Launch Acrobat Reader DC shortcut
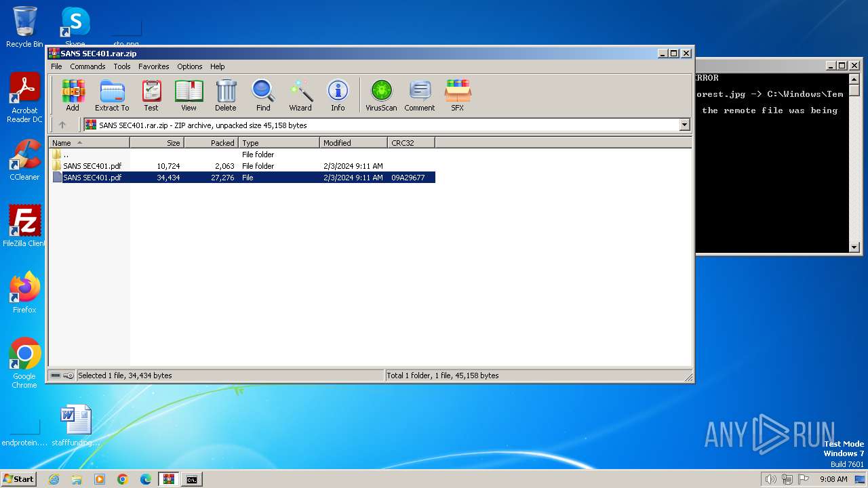The width and height of the screenshot is (868, 488). tap(24, 98)
